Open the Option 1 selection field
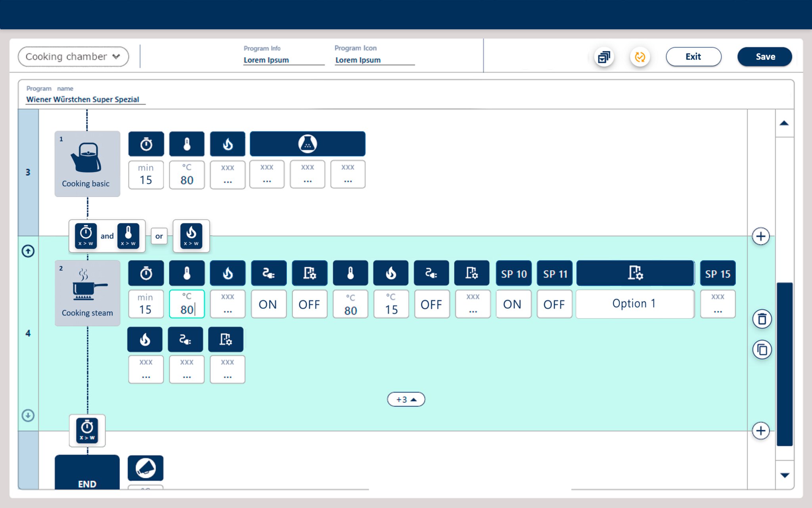Screen dimensions: 812x508 point(634,304)
